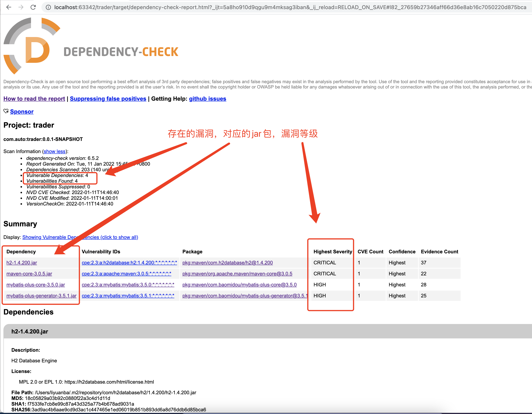Click the browser back arrow
This screenshot has height=414, width=532.
pos(9,7)
